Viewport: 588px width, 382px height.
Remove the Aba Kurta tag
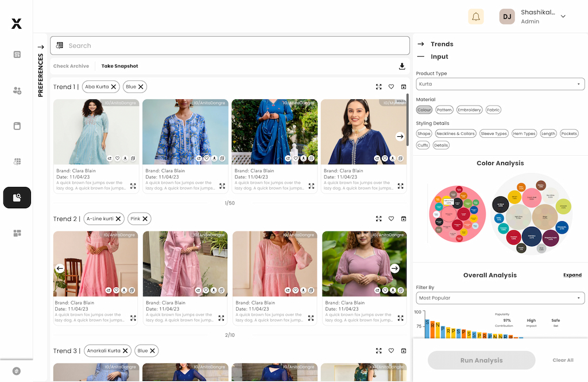(x=114, y=87)
